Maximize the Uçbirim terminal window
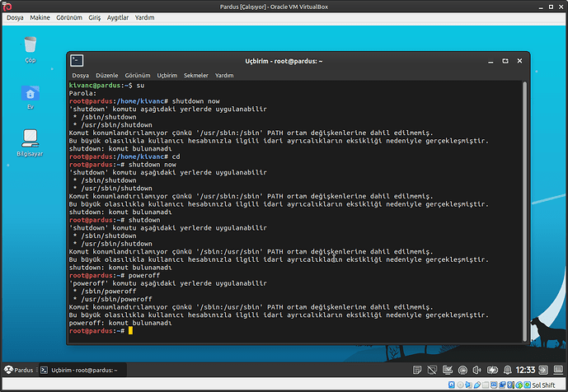This screenshot has height=392, width=568. [504, 60]
